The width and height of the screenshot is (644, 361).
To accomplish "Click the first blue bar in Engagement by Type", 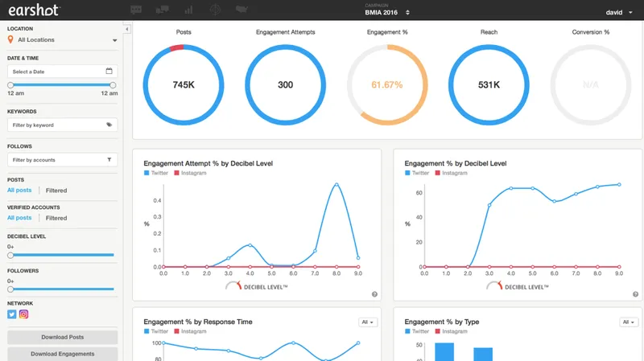I will coord(444,352).
